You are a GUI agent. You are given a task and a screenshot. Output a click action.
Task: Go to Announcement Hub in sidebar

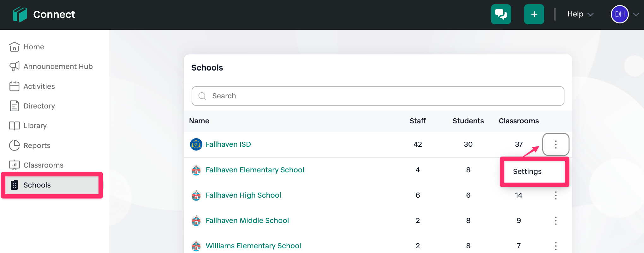click(x=58, y=66)
